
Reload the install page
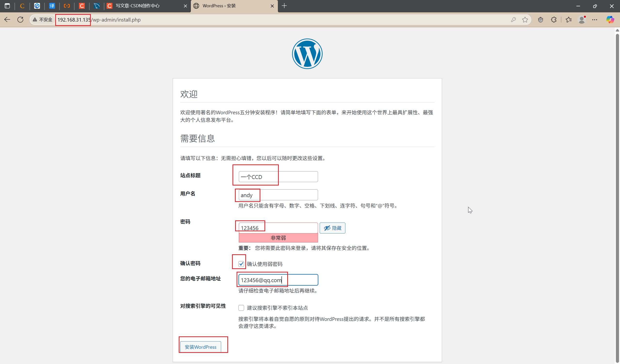pyautogui.click(x=20, y=20)
